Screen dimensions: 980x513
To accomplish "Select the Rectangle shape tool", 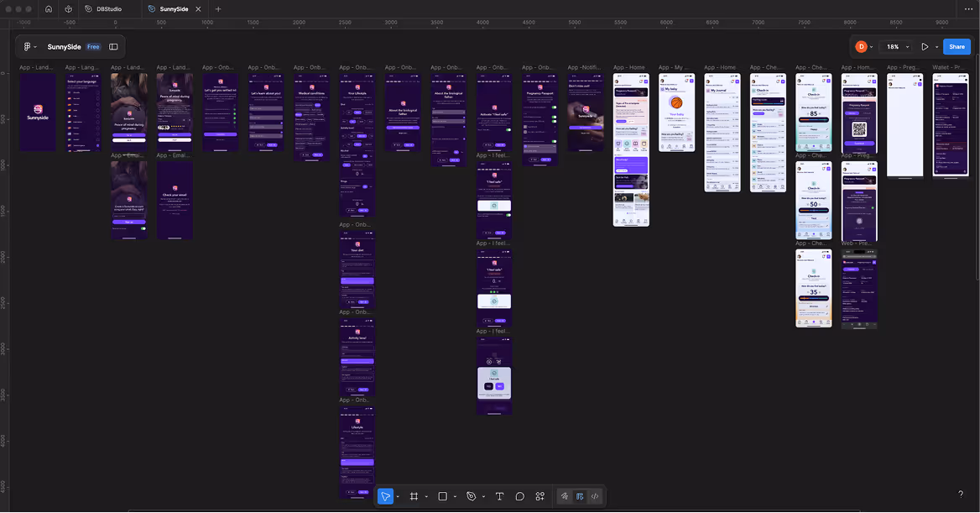I will coord(443,496).
